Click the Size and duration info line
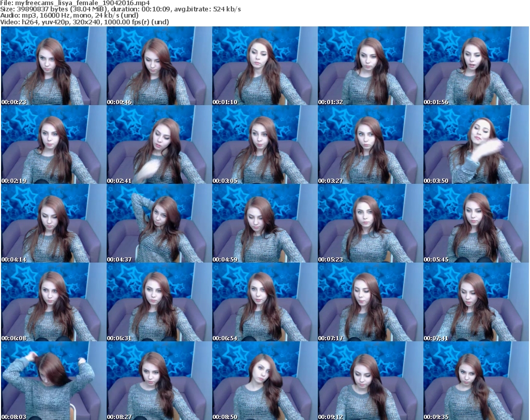530x420 pixels. tap(120, 9)
